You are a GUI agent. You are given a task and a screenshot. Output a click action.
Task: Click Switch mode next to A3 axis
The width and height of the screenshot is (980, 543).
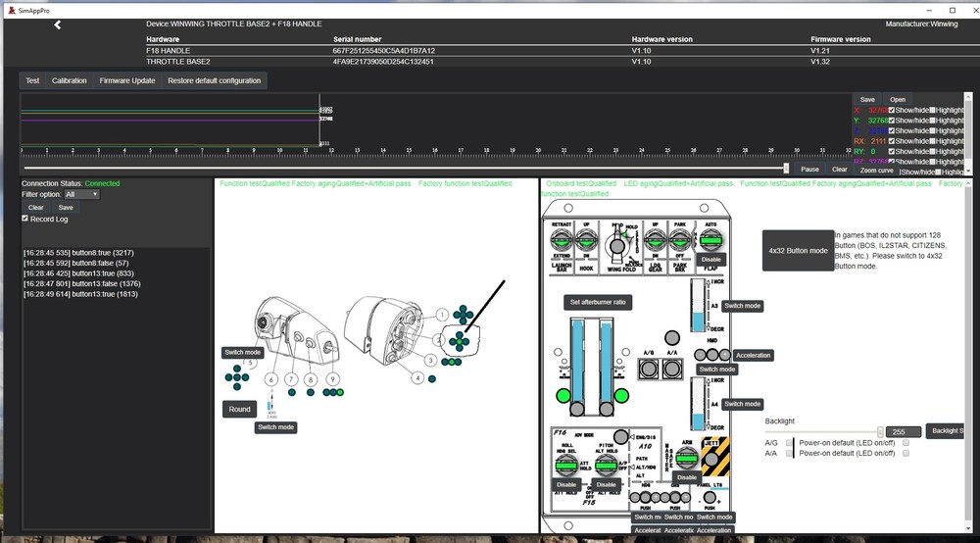click(x=742, y=306)
